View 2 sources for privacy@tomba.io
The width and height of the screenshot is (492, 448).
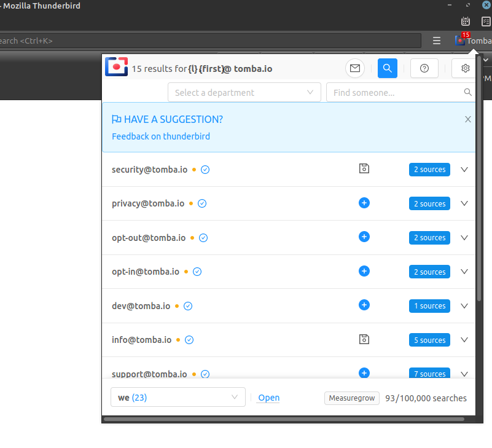429,203
